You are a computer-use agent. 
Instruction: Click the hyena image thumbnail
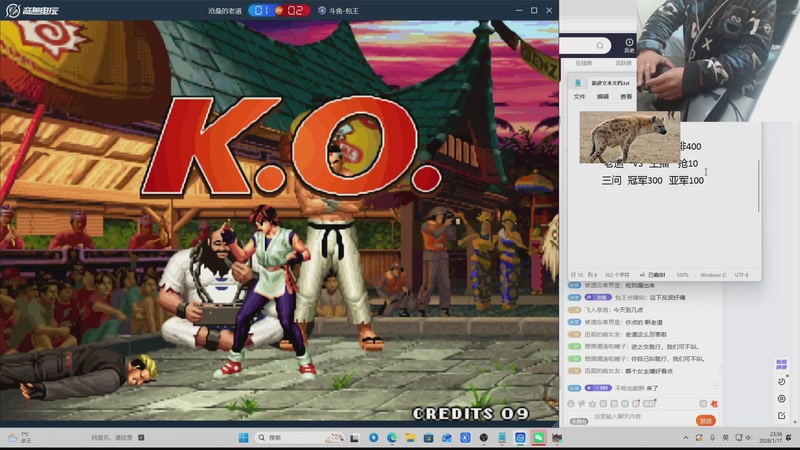(630, 137)
